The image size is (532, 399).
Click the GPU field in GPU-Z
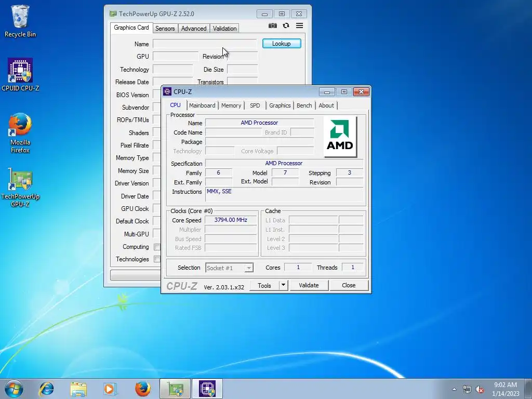click(x=176, y=56)
